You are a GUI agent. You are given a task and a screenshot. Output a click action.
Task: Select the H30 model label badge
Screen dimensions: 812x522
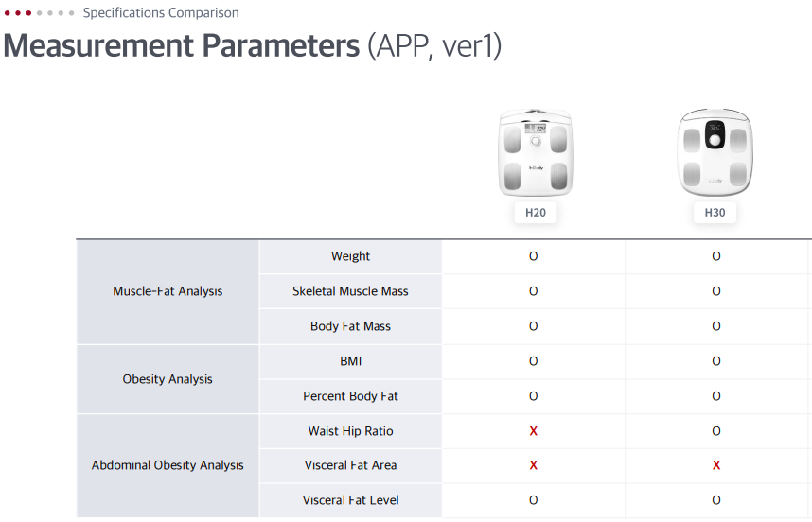(715, 213)
